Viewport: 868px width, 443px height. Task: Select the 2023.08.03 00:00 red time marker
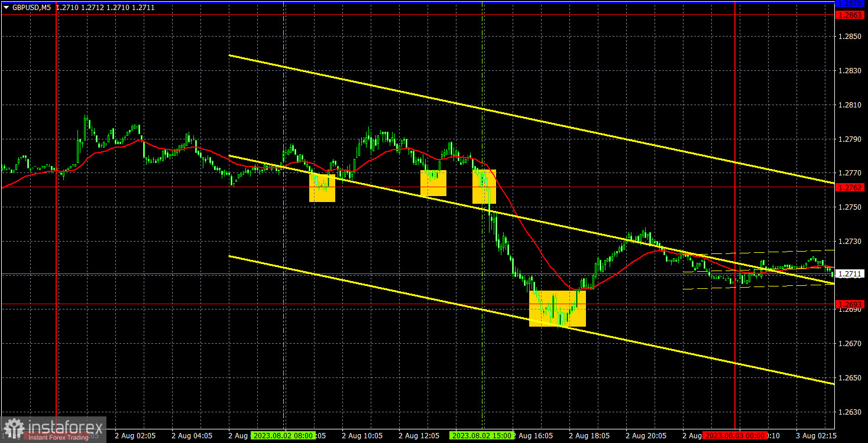735,436
